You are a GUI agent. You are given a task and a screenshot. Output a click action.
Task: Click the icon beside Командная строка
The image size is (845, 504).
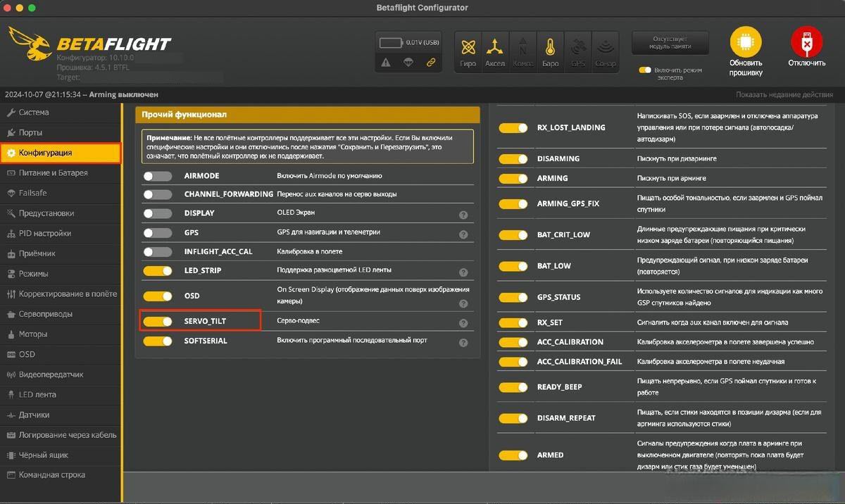tap(11, 475)
